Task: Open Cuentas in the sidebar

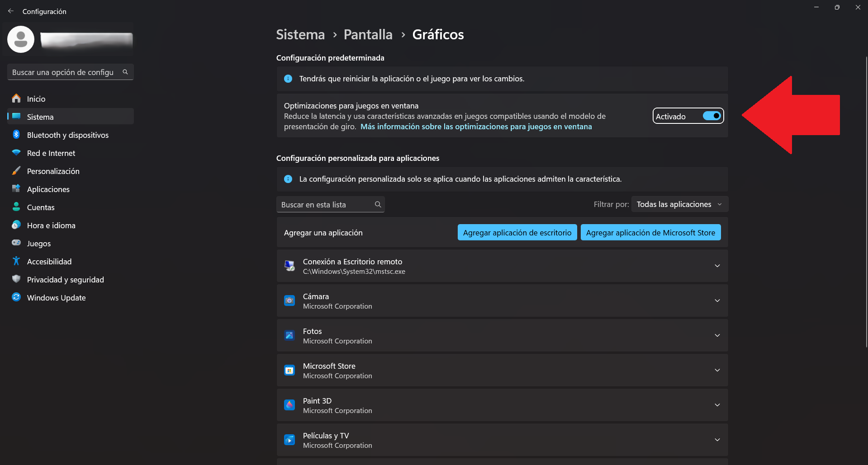Action: [71, 207]
